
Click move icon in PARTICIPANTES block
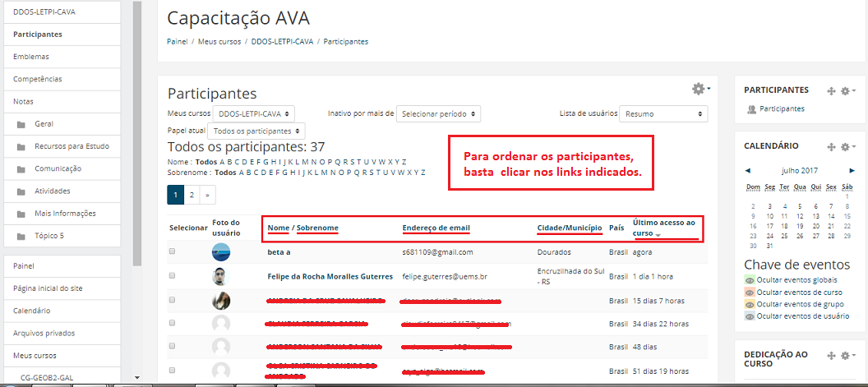click(x=831, y=91)
